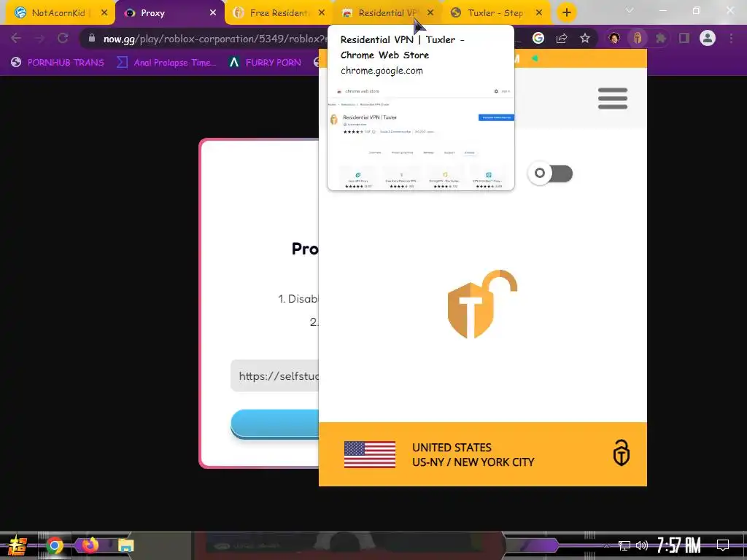The image size is (747, 560).
Task: Open the notification center
Action: (x=723, y=545)
